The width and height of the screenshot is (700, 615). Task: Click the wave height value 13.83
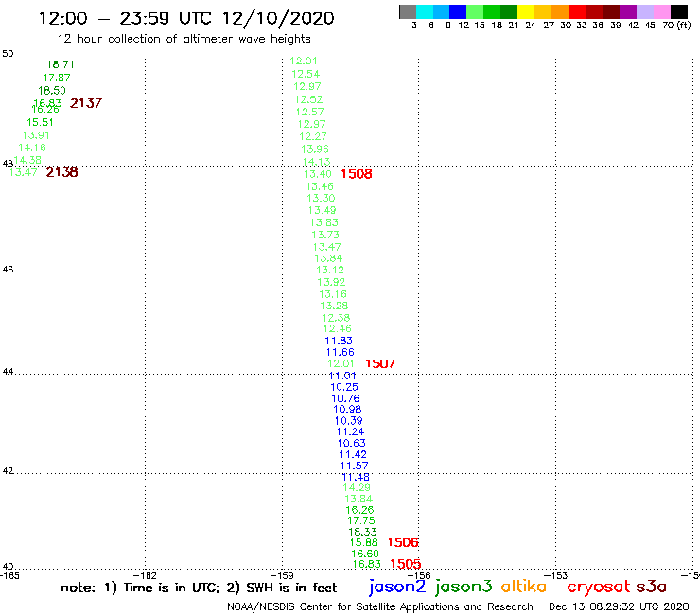324,223
